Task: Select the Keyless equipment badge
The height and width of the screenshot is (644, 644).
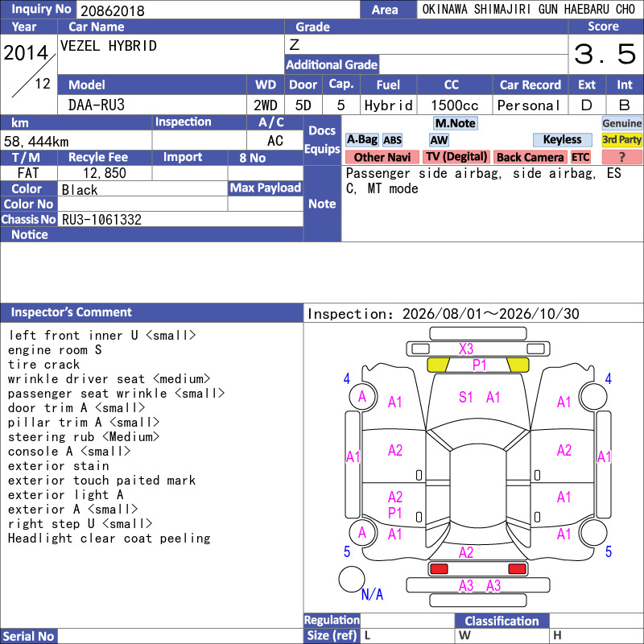Action: (562, 140)
